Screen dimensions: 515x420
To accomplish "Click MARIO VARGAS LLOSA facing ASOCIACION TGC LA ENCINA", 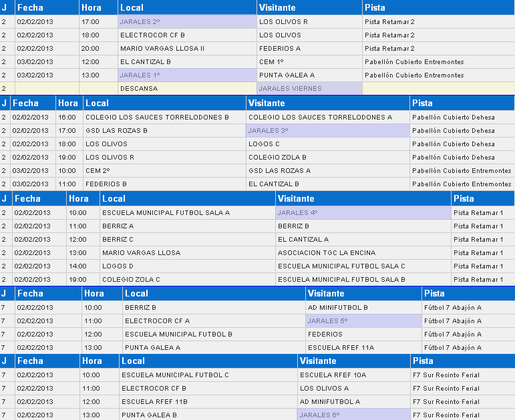I will [188, 253].
